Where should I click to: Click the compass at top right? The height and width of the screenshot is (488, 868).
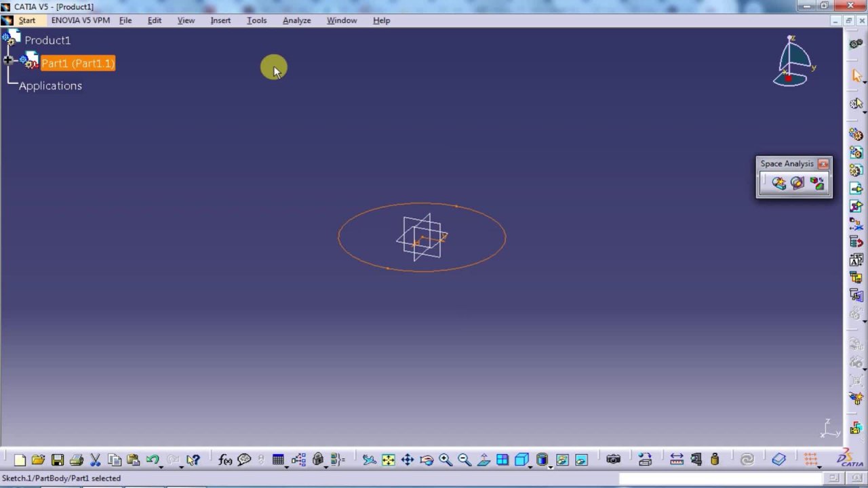793,61
